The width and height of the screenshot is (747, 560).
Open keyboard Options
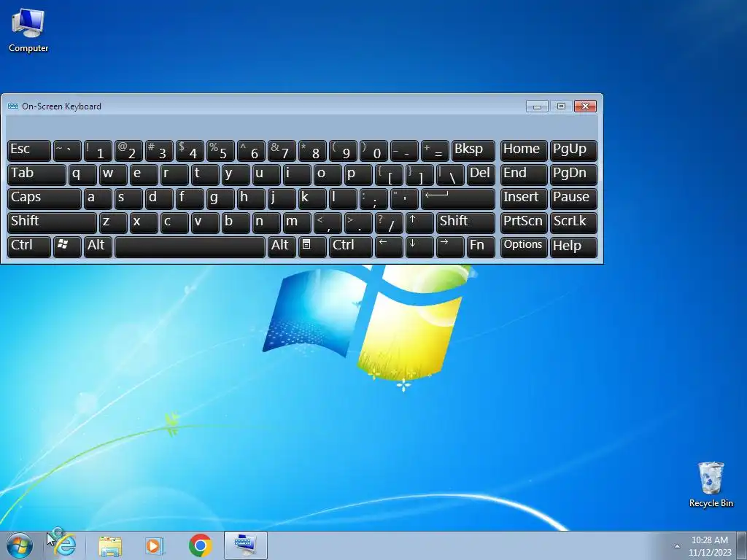(x=524, y=246)
